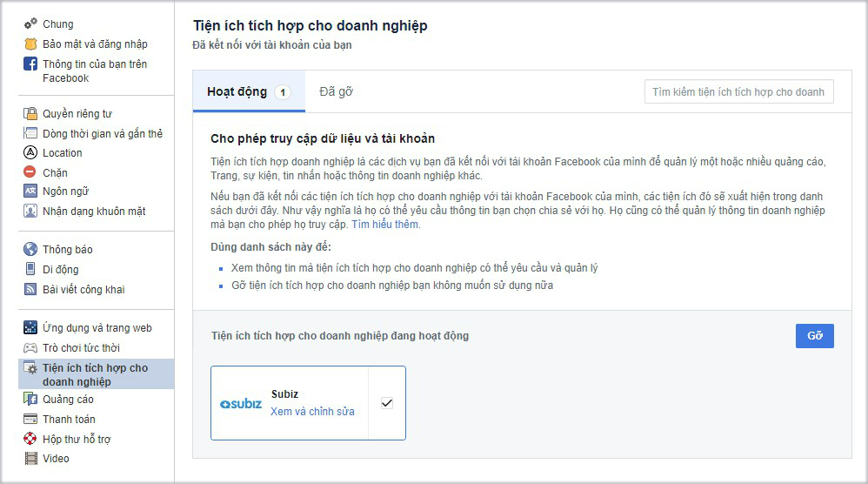Open Thanh toán settings
Image resolution: width=868 pixels, height=484 pixels.
(69, 419)
